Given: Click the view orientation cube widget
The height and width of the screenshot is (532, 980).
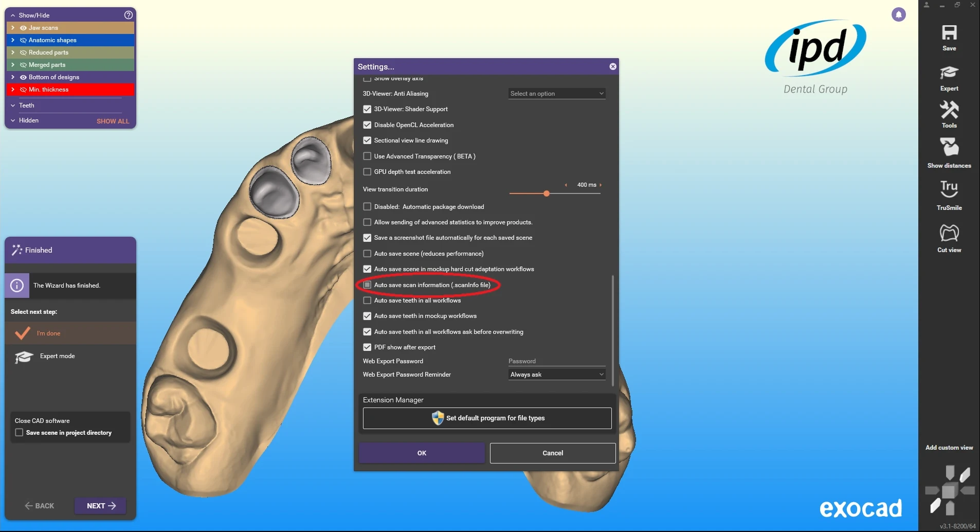Looking at the screenshot, I should pyautogui.click(x=950, y=490).
